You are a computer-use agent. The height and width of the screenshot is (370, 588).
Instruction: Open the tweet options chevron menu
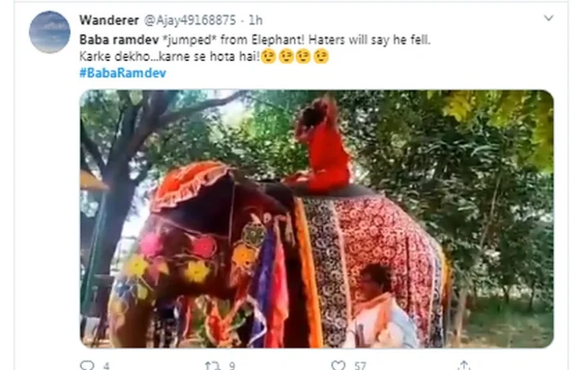(x=548, y=18)
